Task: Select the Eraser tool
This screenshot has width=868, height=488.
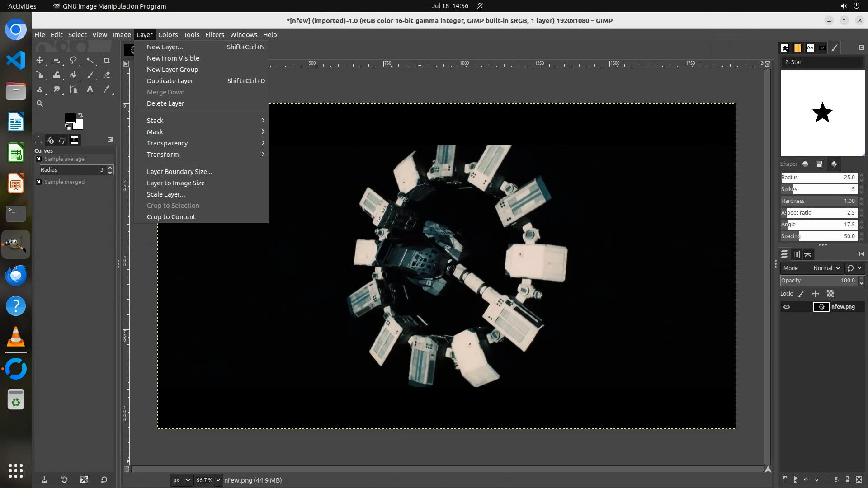Action: pos(107,75)
